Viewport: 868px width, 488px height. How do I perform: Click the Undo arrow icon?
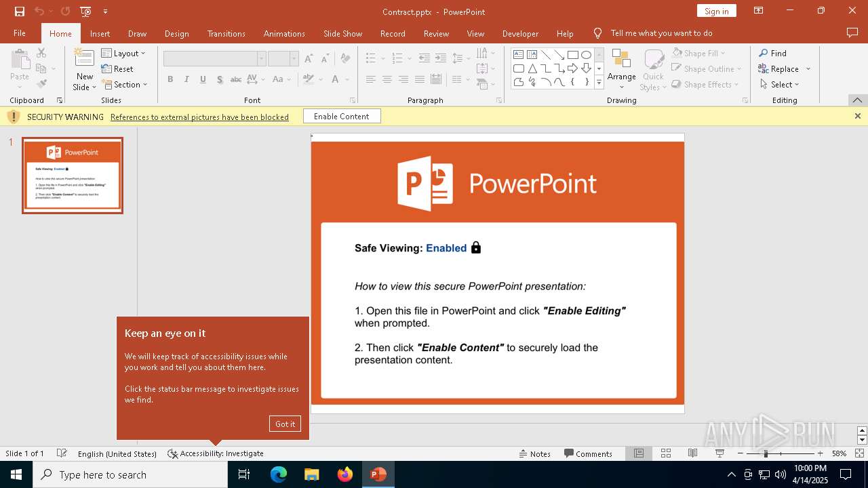39,12
